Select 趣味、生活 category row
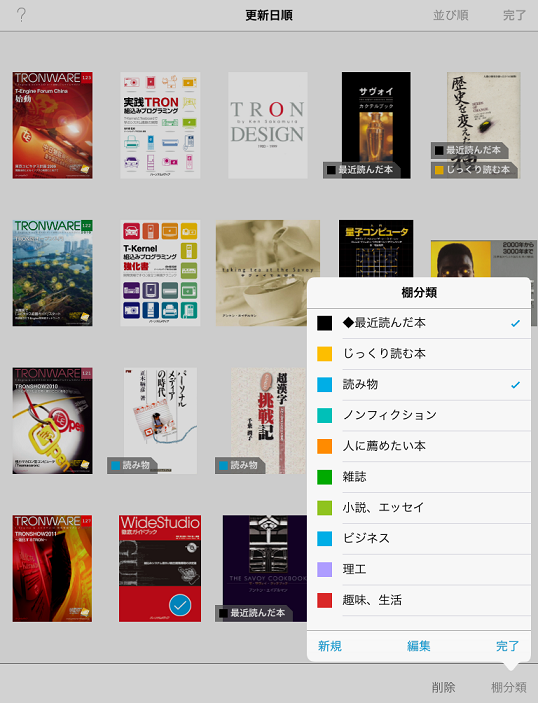The image size is (538, 703). pyautogui.click(x=419, y=600)
